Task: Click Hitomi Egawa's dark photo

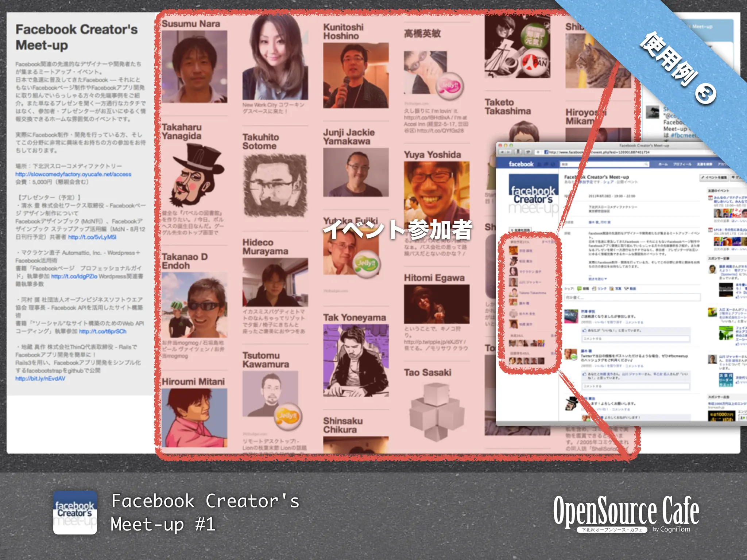Action: (x=437, y=304)
